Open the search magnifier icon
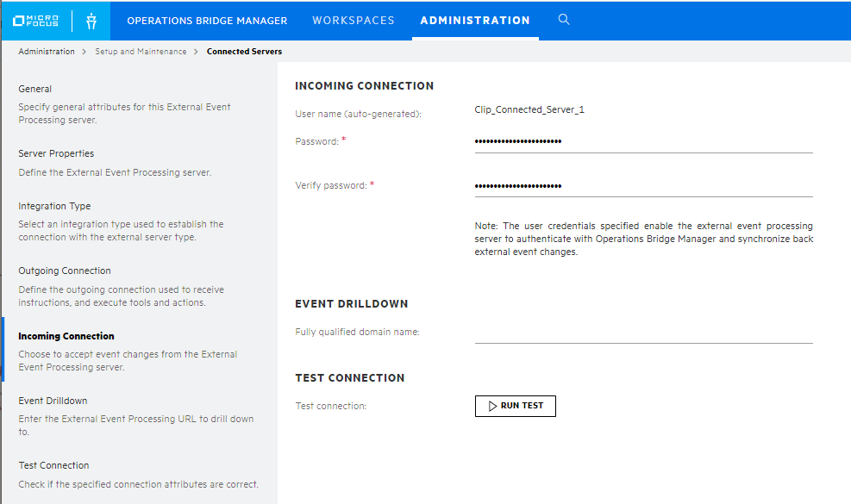Screen dimensions: 851x504 pyautogui.click(x=564, y=20)
